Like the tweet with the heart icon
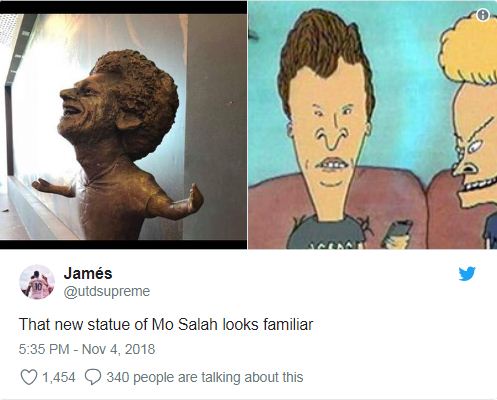 pyautogui.click(x=29, y=377)
